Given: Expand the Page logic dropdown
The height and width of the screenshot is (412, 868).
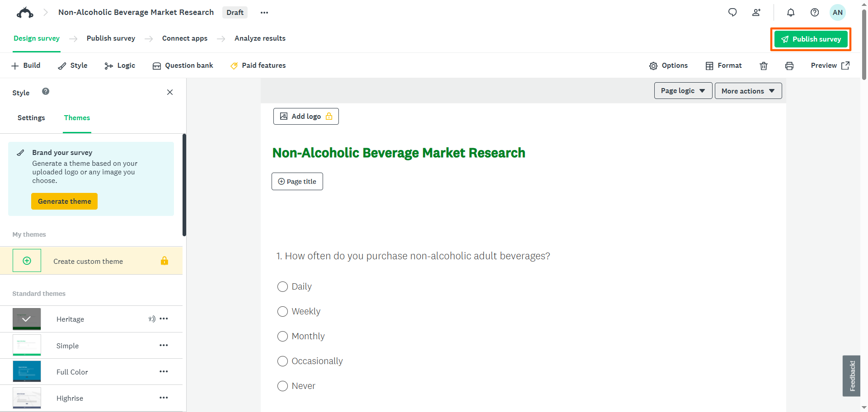Looking at the screenshot, I should 683,91.
